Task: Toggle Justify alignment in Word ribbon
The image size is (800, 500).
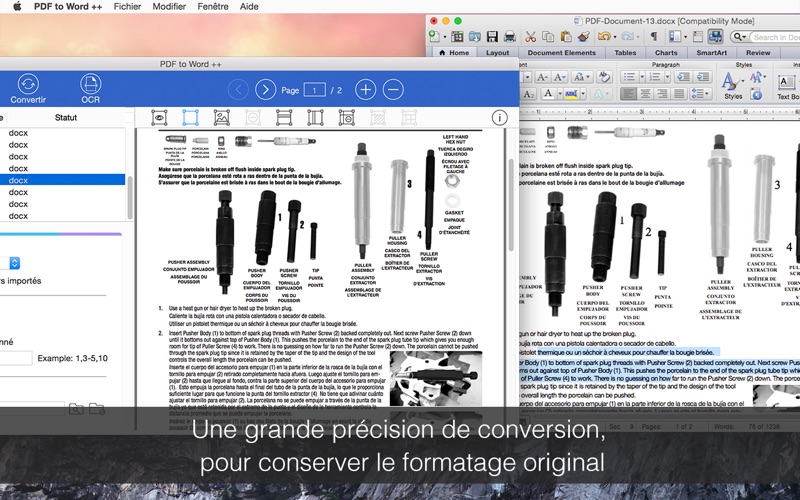Action: pyautogui.click(x=679, y=94)
